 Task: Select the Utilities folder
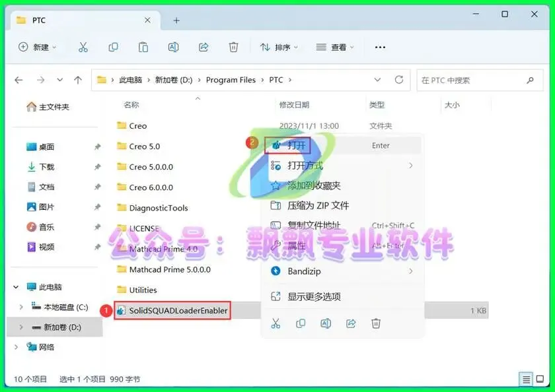137,290
